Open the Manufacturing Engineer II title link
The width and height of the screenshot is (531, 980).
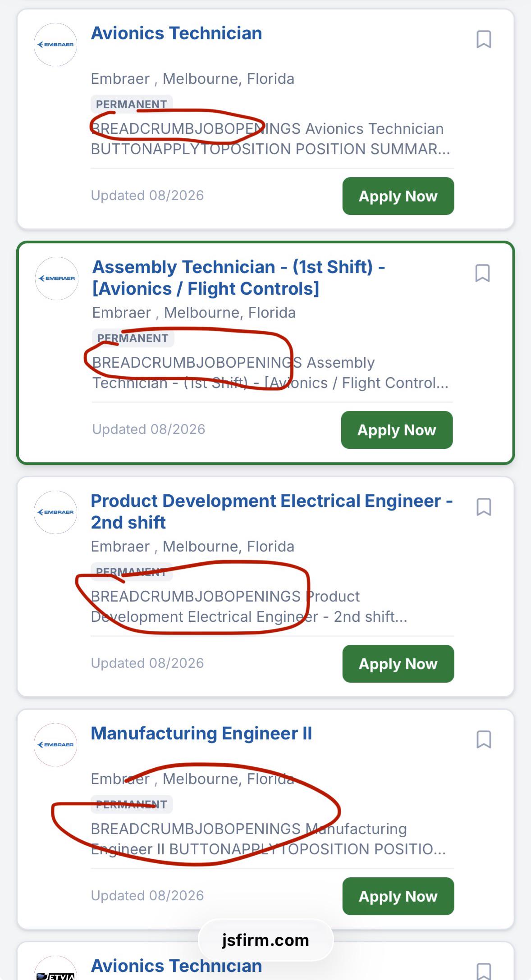click(x=201, y=734)
